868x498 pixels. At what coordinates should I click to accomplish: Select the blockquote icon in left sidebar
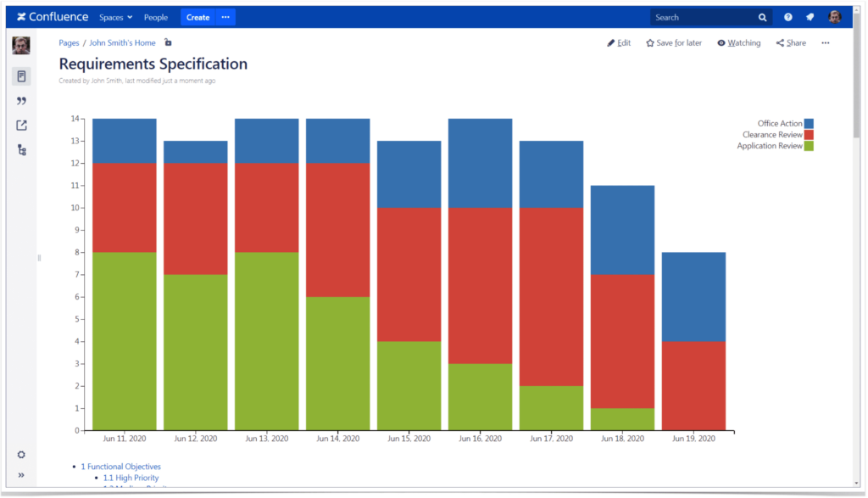(21, 100)
